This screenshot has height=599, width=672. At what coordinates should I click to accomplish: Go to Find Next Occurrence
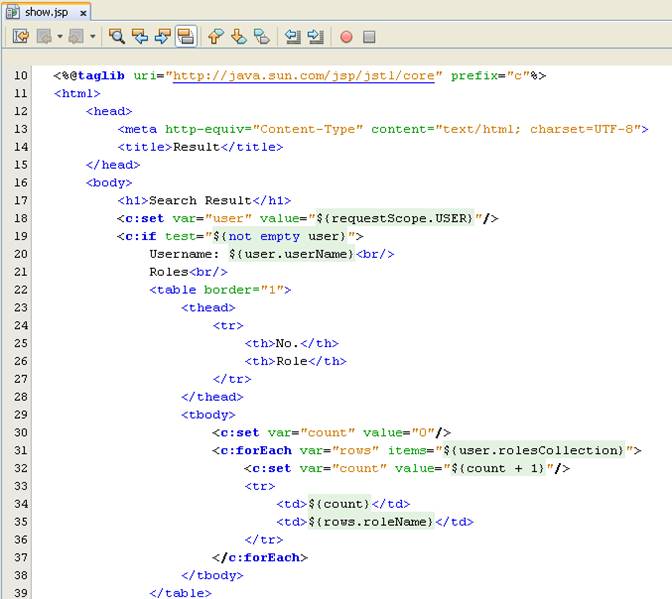coord(163,36)
